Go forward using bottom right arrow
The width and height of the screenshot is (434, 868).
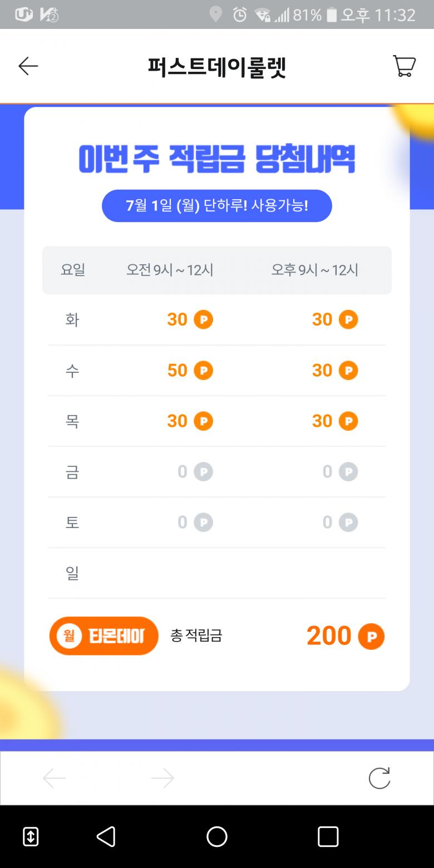click(162, 778)
